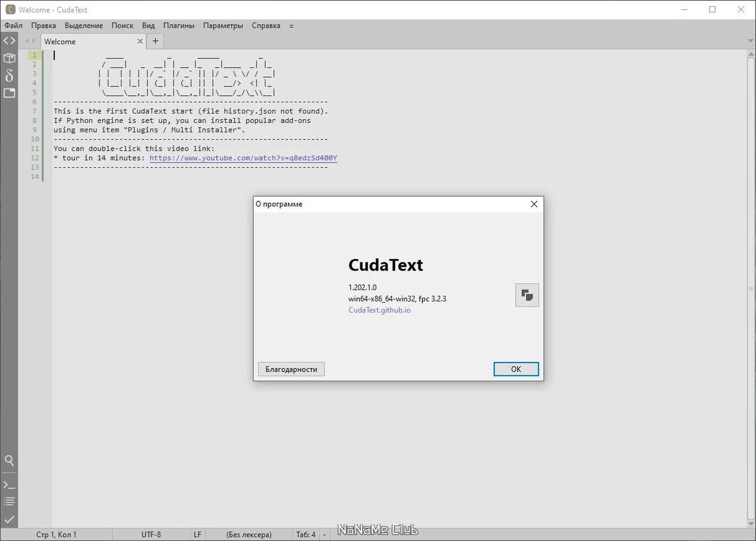
Task: Confirm the about dialog with OK
Action: [516, 369]
